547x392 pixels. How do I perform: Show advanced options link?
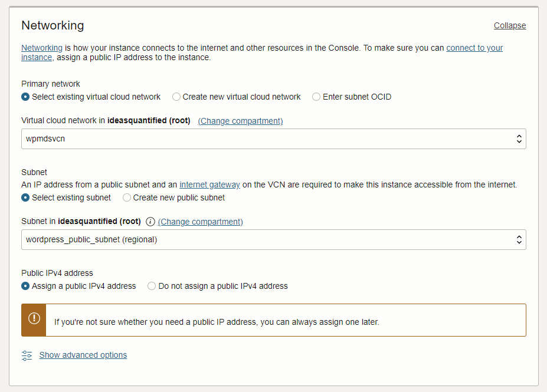(x=83, y=355)
